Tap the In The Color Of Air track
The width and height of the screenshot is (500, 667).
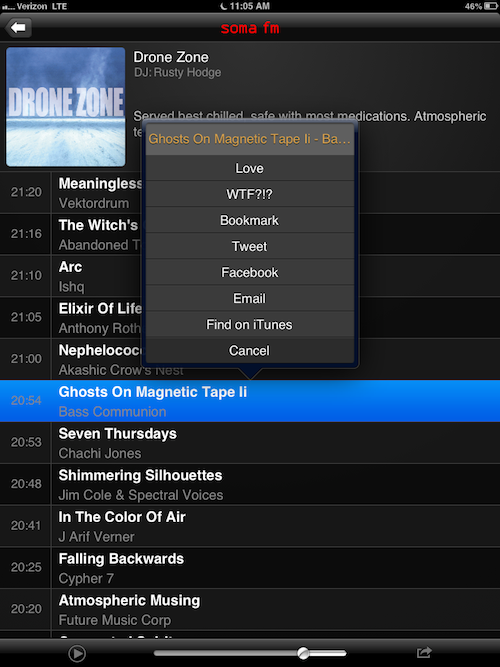(250, 526)
